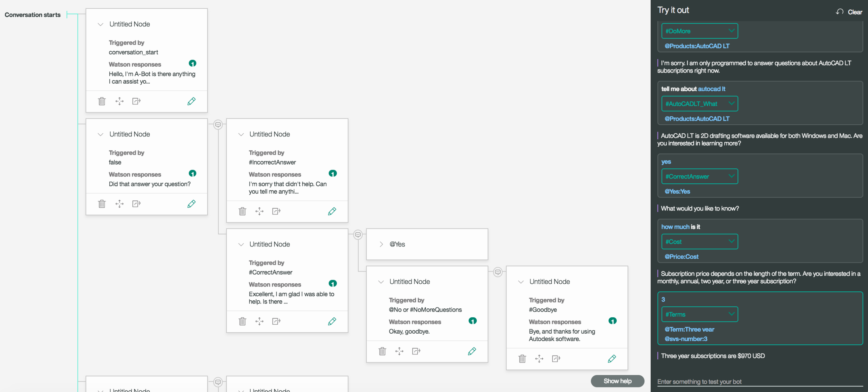Viewport: 868px width, 392px height.
Task: Click the @Products:AutoCAD LT entity under #AutoCADLT_What
Action: pos(697,119)
